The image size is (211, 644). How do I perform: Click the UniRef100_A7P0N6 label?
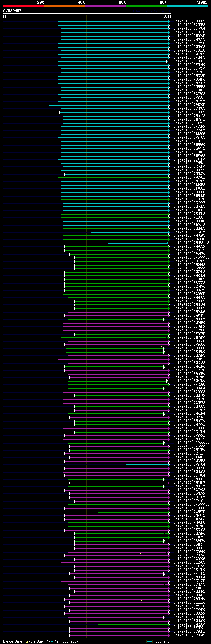coord(189,312)
